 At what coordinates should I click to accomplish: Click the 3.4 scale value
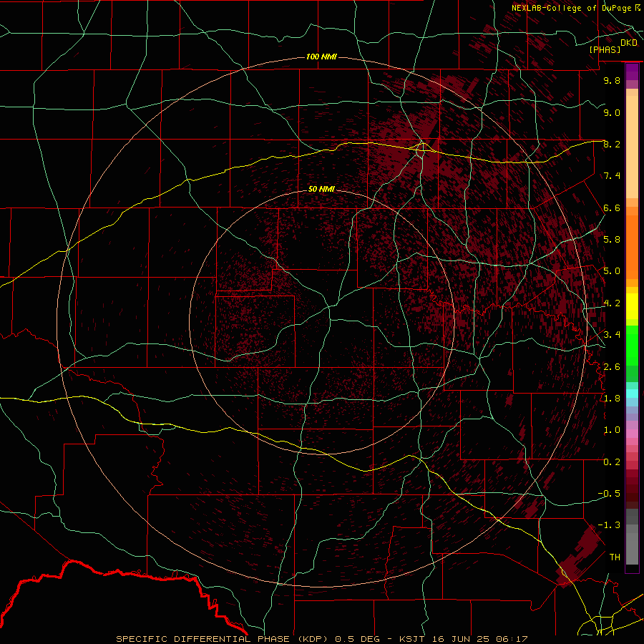pyautogui.click(x=612, y=335)
